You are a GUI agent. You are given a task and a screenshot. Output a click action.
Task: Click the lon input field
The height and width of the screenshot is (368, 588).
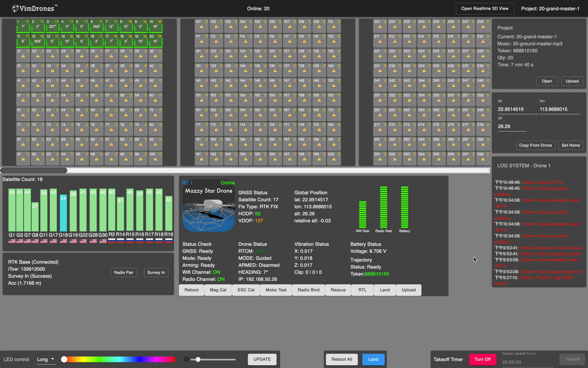pos(560,109)
